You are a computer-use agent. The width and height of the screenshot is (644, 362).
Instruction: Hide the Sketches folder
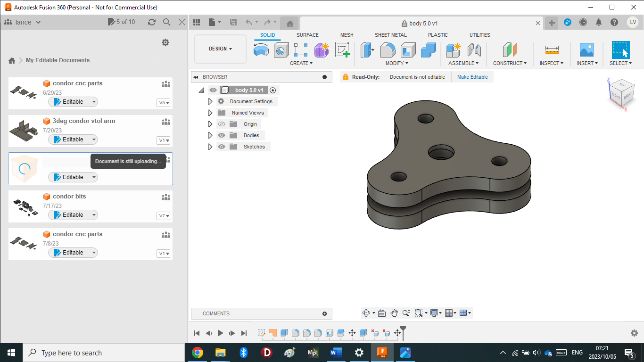(222, 147)
